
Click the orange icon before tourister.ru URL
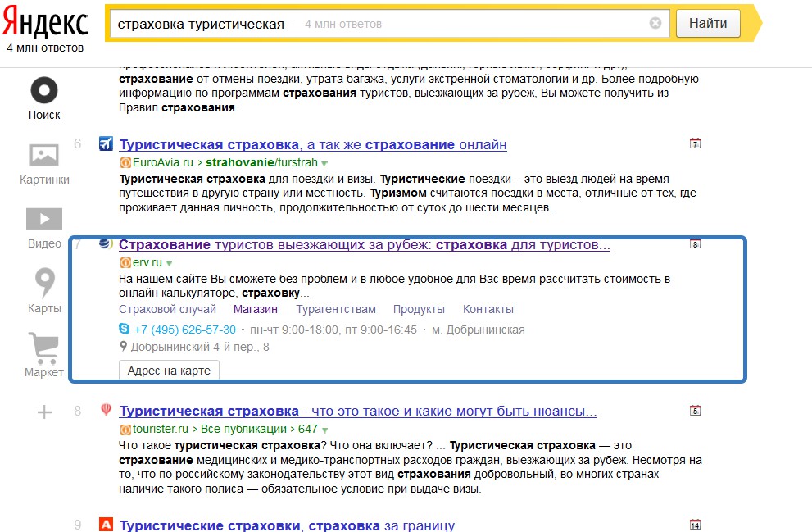click(x=125, y=430)
